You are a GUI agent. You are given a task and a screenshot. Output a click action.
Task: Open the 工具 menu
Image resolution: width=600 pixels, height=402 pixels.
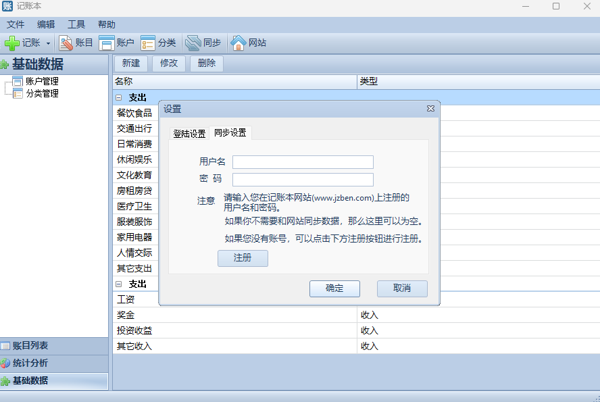(x=76, y=23)
